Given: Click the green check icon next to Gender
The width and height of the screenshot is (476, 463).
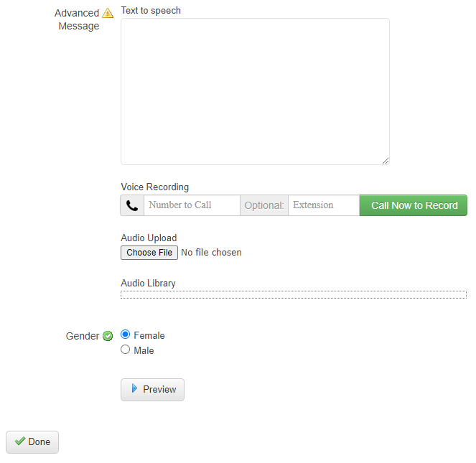Looking at the screenshot, I should [x=108, y=336].
